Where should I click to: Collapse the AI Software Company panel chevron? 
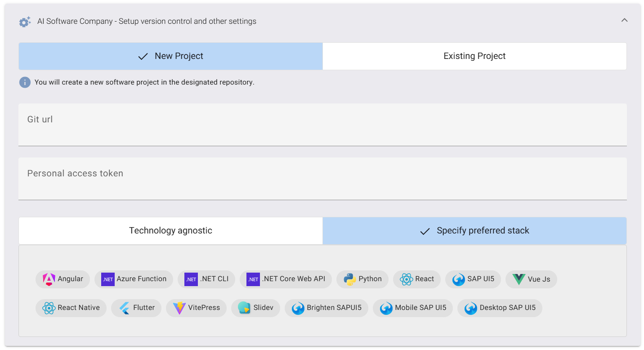pyautogui.click(x=624, y=20)
